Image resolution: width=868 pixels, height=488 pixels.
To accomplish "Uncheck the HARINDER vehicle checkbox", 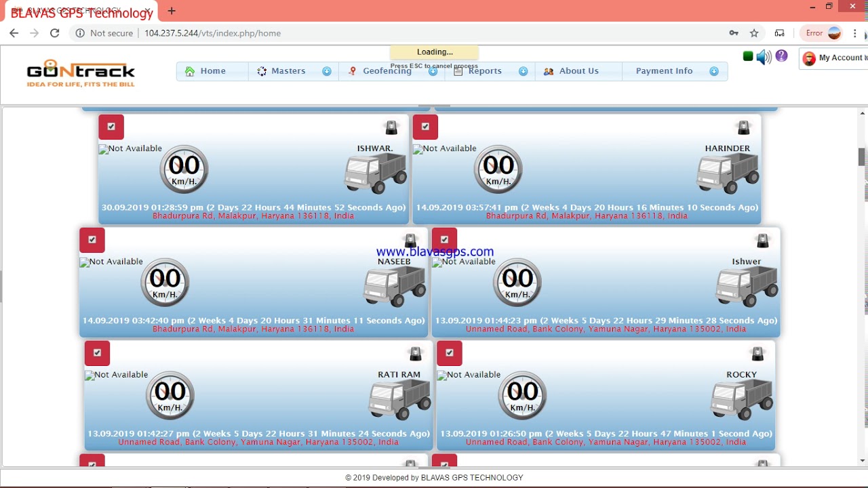I will click(x=426, y=127).
